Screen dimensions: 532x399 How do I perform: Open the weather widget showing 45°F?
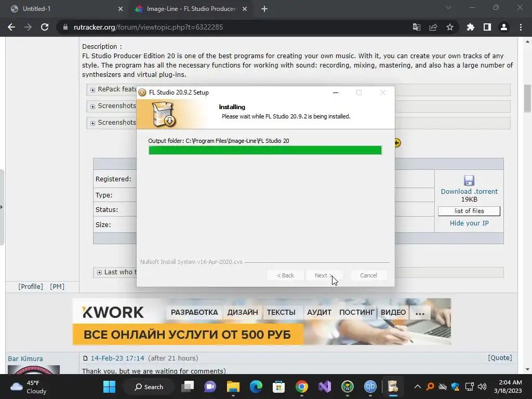[27, 387]
